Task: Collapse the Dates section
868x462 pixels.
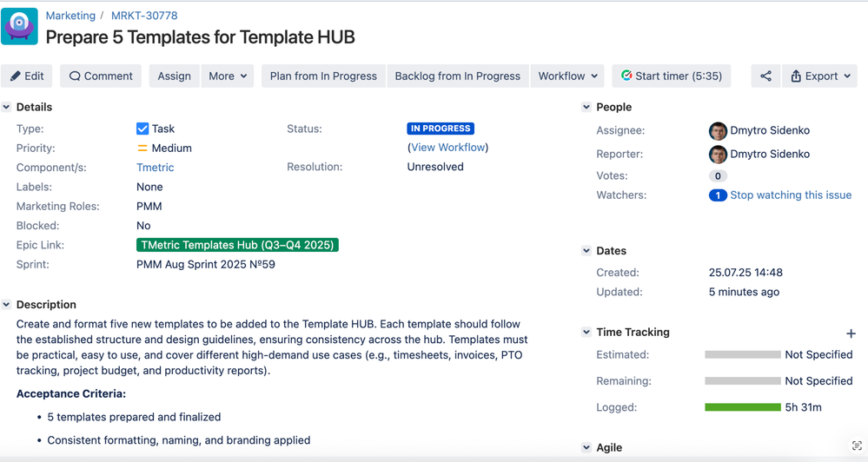Action: [x=586, y=251]
